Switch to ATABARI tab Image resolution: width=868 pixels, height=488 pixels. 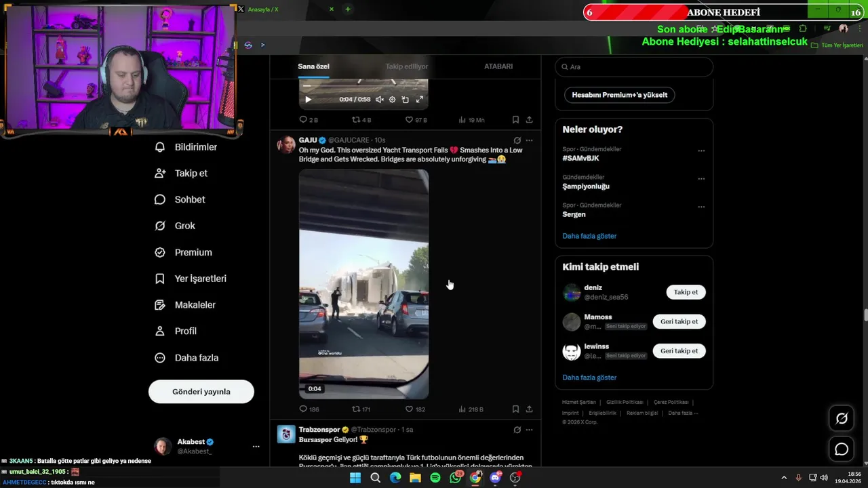coord(498,66)
